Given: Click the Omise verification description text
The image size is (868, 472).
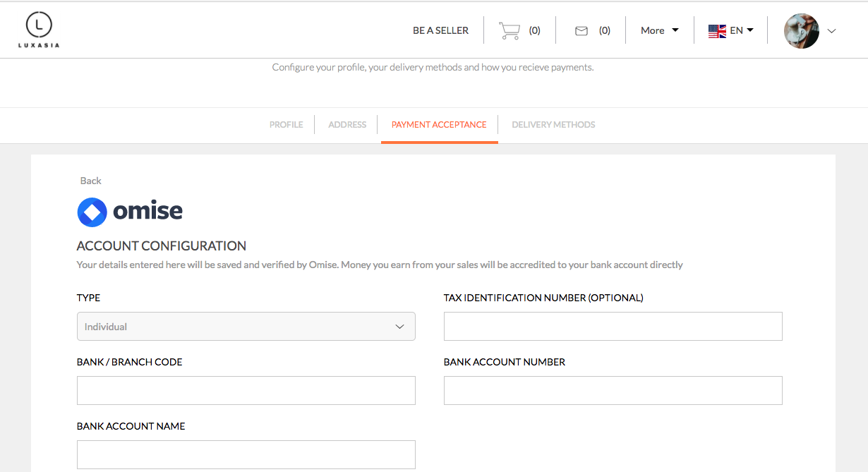Looking at the screenshot, I should (x=380, y=265).
